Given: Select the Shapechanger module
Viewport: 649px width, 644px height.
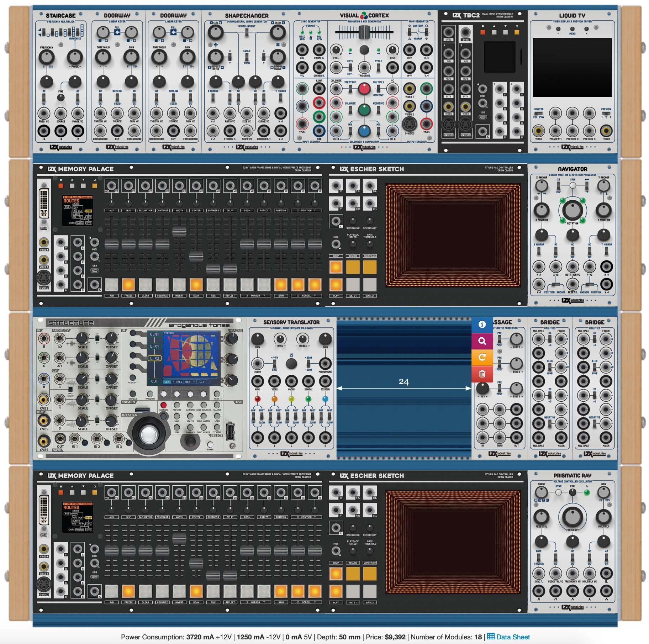Looking at the screenshot, I should (x=247, y=81).
